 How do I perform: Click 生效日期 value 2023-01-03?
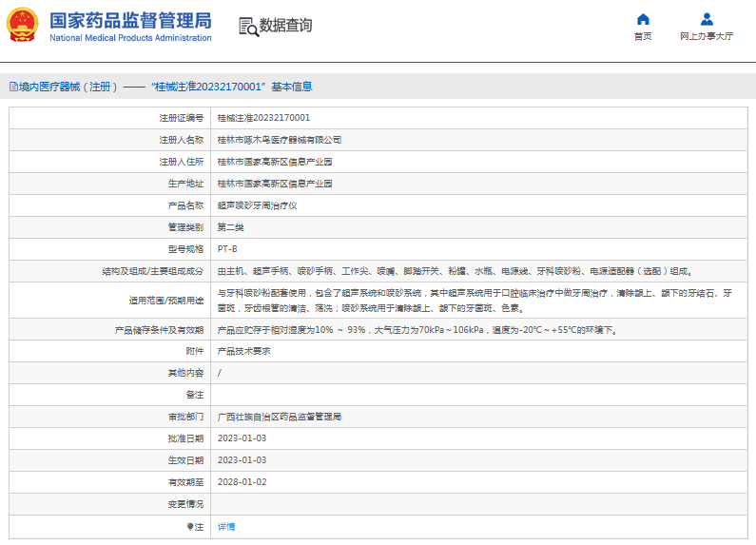coord(242,460)
